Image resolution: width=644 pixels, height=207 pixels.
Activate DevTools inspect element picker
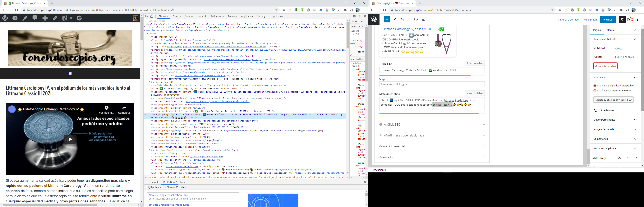click(147, 16)
